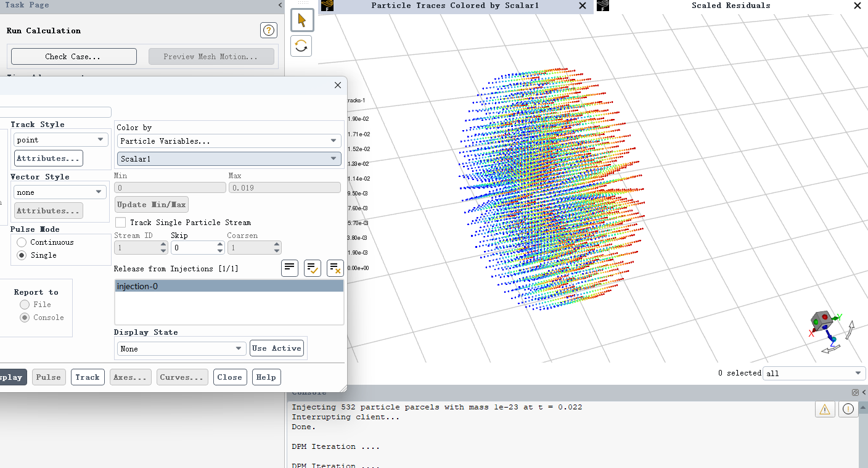868x468 pixels.
Task: Open the selection filter dropdown showing all
Action: [x=814, y=373]
